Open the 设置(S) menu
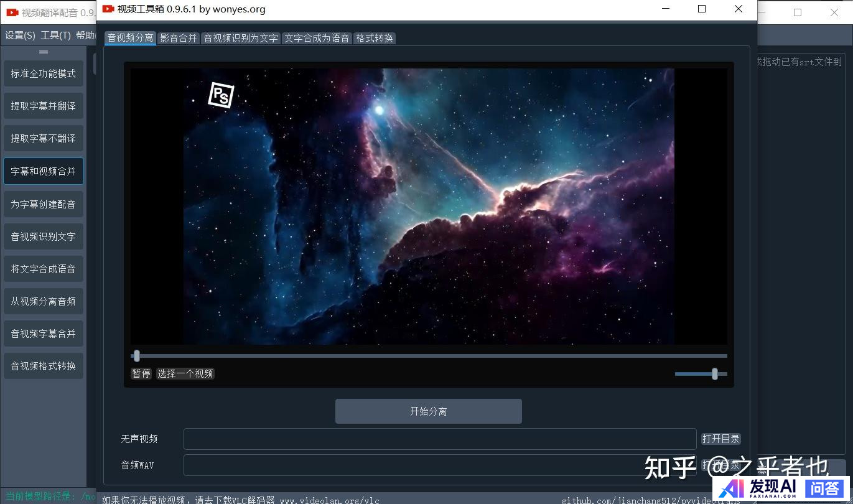The image size is (853, 504). (21, 35)
